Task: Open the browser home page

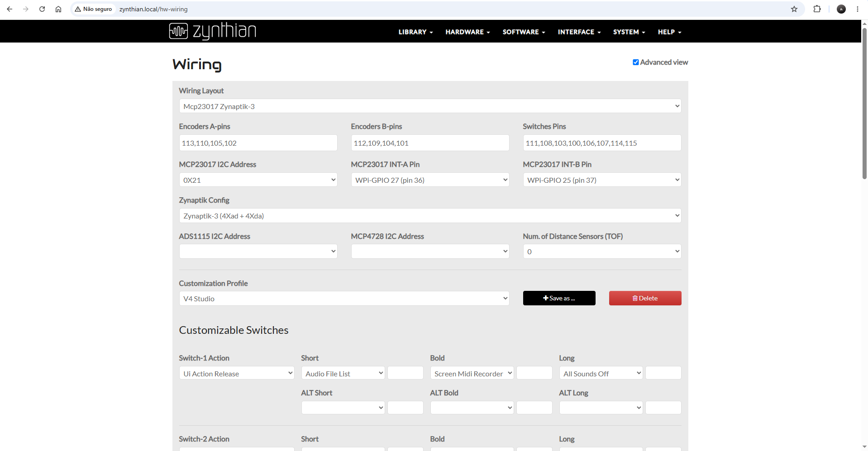Action: coord(58,9)
